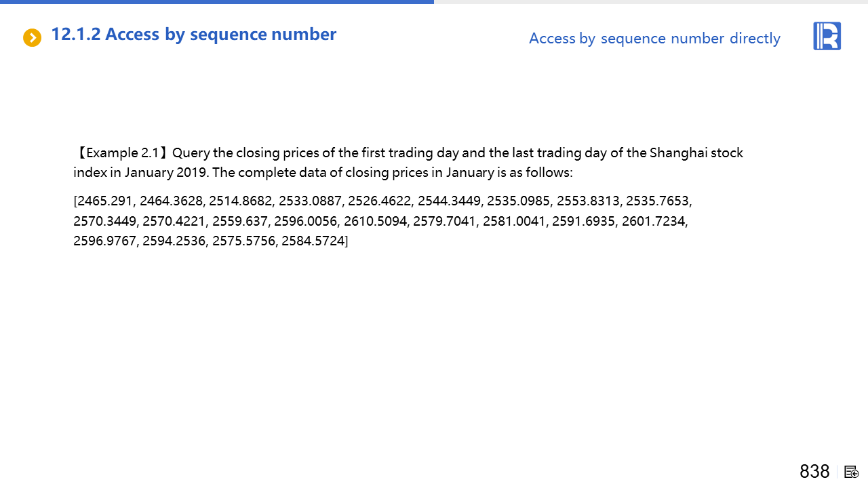868x488 pixels.
Task: Click the value 2570.3449 in the data
Action: (x=104, y=221)
